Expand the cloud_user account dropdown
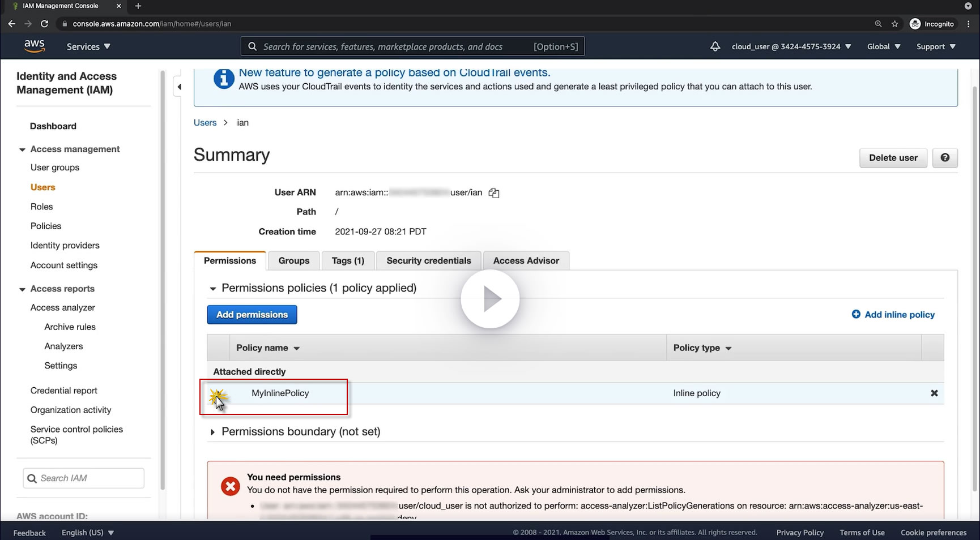The height and width of the screenshot is (540, 980). 791,46
